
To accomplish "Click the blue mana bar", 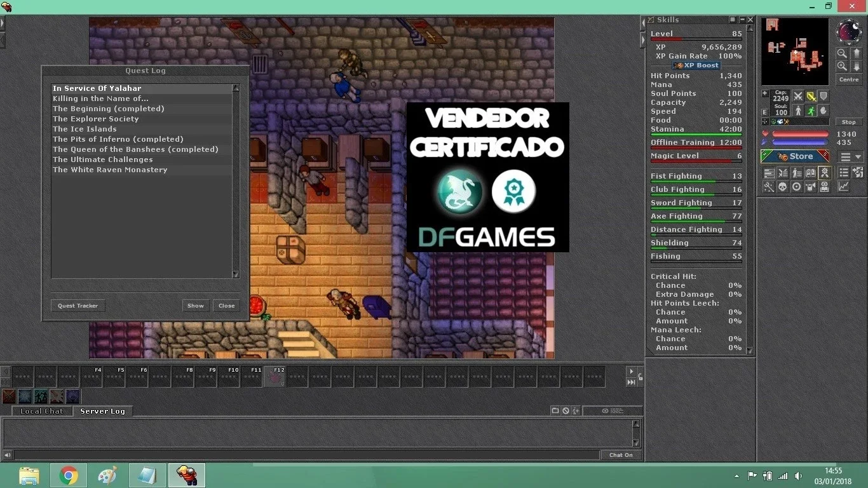I will pos(801,142).
